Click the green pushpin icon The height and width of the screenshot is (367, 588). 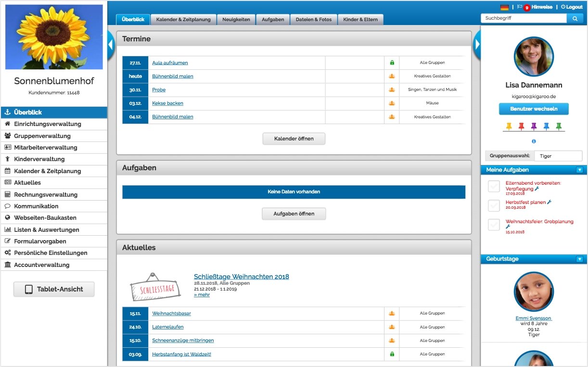pos(559,127)
